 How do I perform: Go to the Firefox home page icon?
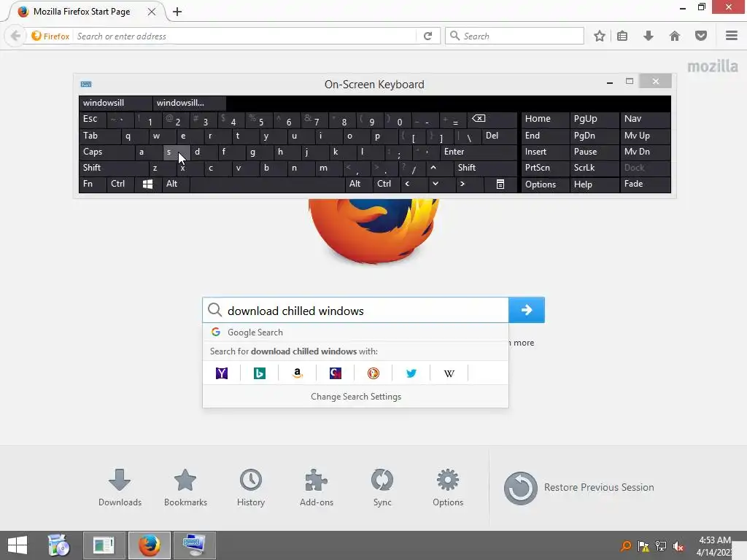(x=675, y=36)
